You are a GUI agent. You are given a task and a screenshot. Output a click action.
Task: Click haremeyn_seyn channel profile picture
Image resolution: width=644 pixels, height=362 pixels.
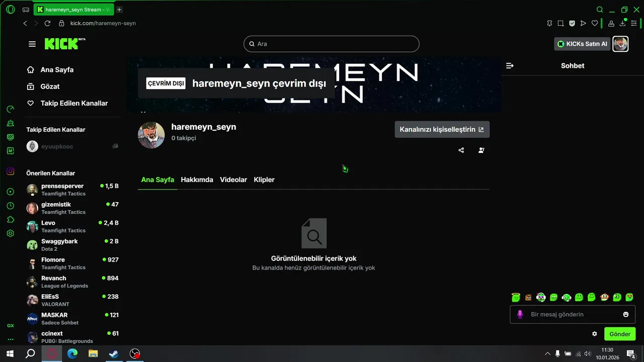tap(151, 135)
